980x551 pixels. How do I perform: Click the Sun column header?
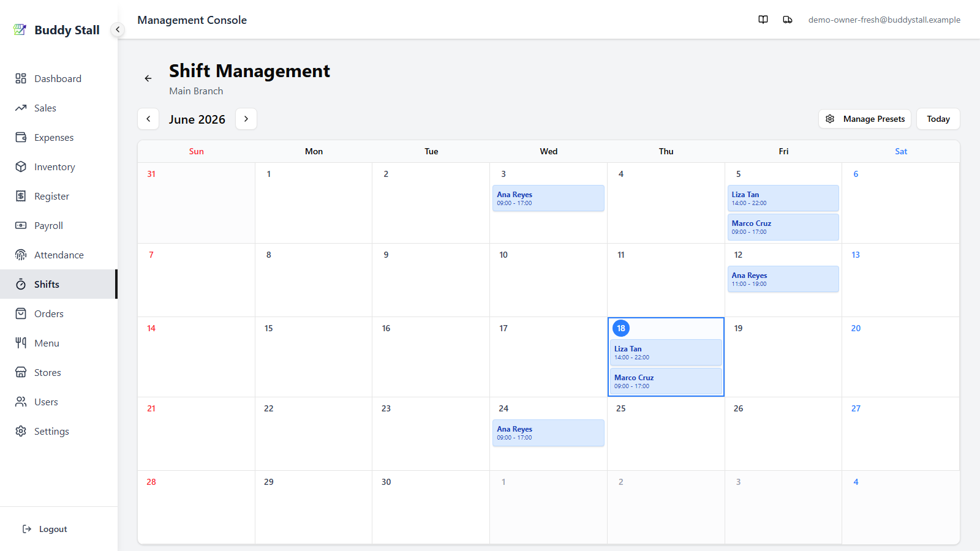click(196, 151)
